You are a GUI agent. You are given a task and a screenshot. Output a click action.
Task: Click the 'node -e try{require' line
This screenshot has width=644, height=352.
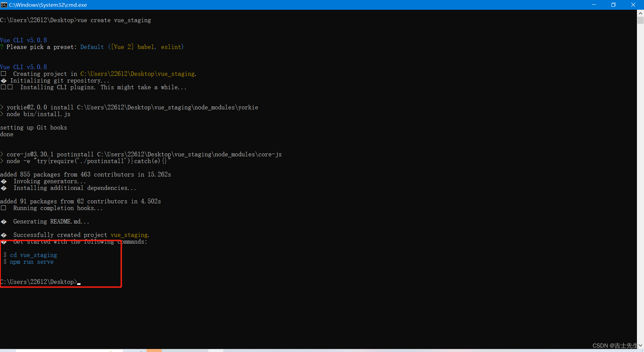(86, 161)
